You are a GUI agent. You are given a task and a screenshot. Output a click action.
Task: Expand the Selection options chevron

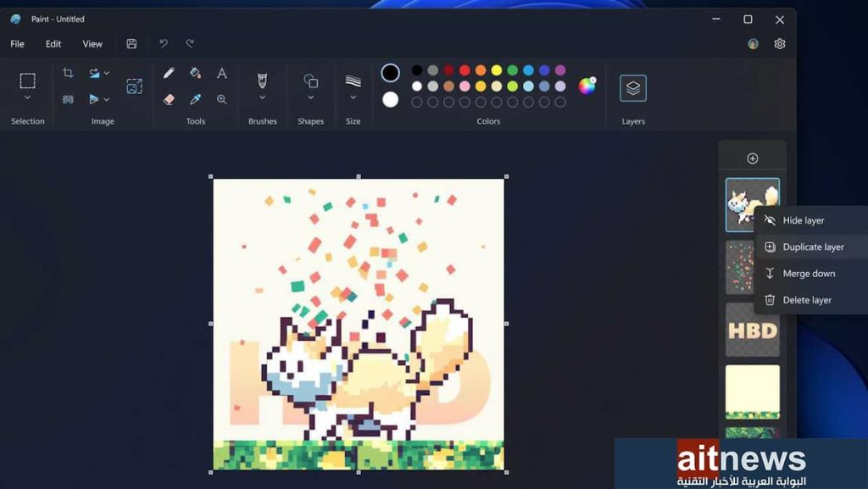click(x=27, y=98)
